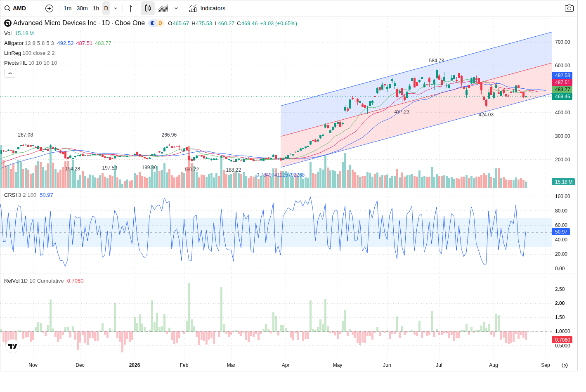Switch chart style to Candles
586x392 pixels.
point(148,8)
